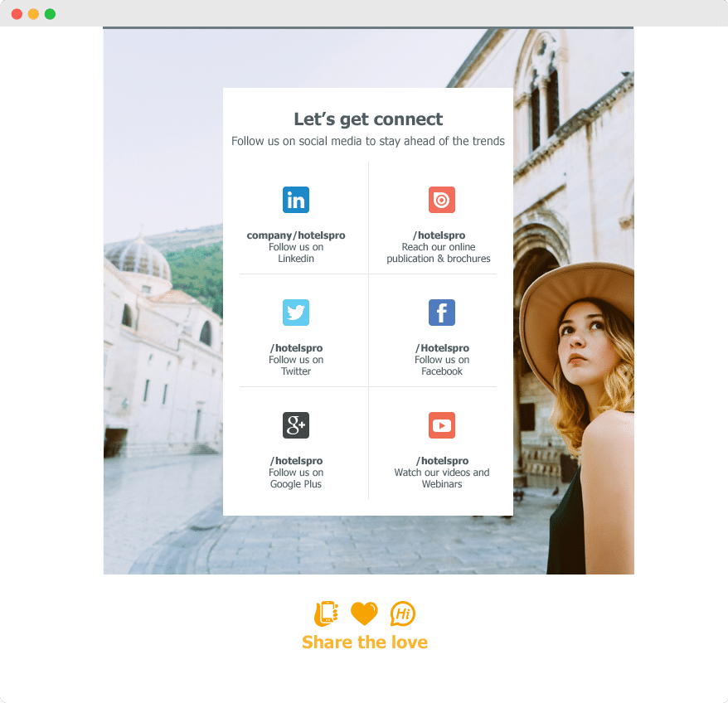Open /hotelspro above Watch our videos
728x703 pixels.
(x=442, y=461)
